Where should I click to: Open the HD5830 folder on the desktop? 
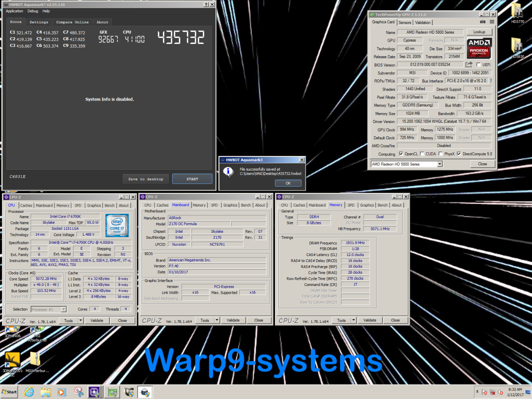click(x=517, y=48)
